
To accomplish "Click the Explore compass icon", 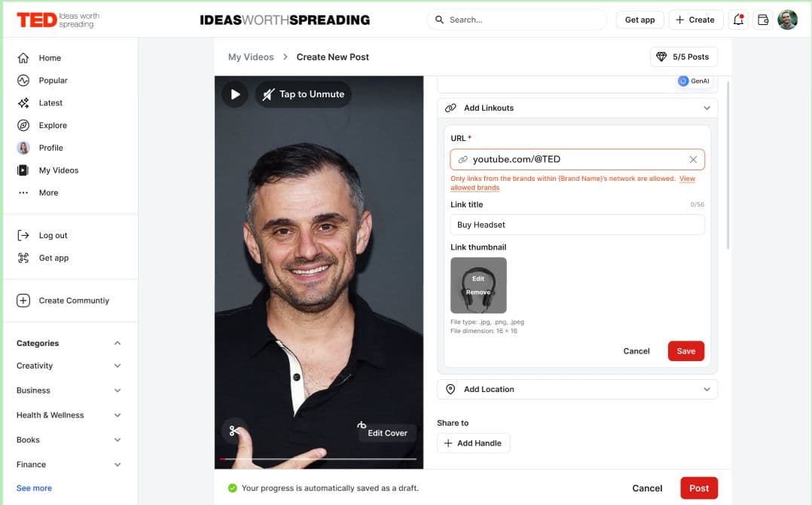I will (x=23, y=125).
